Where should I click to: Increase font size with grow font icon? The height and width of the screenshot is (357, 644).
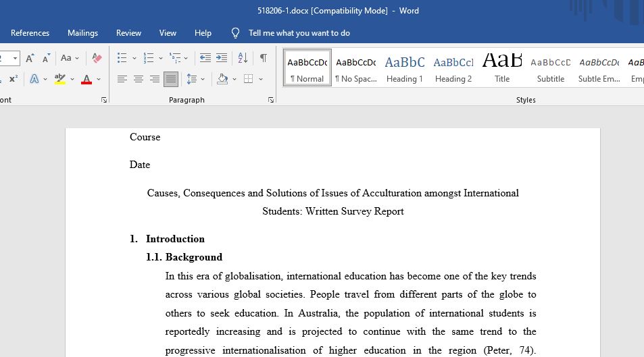coord(30,58)
